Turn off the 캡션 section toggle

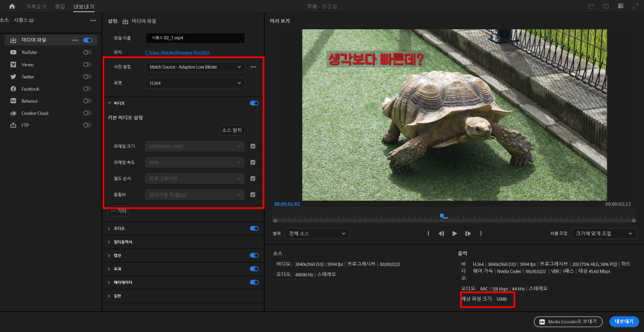tap(254, 255)
